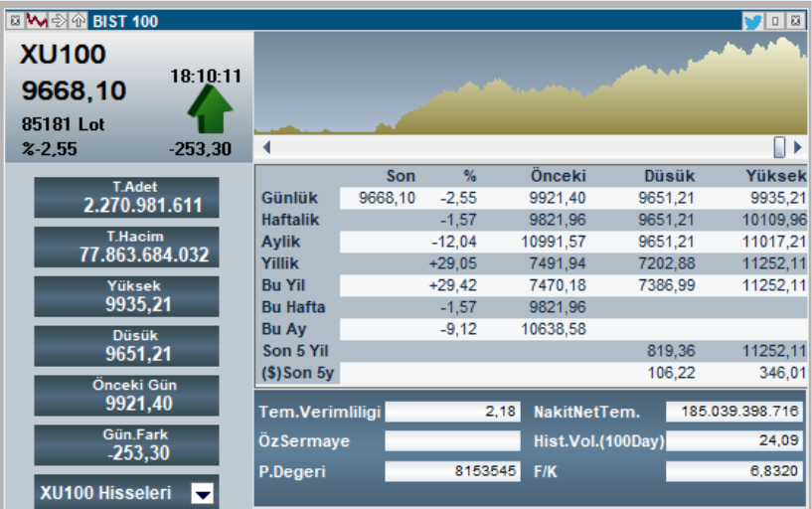Click the up arrow icon in title bar

78,21
